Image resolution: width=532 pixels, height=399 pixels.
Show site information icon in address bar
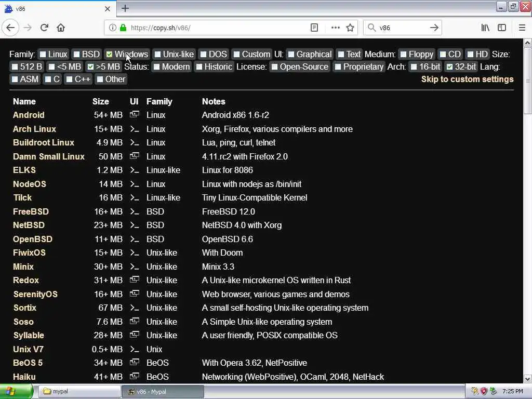(112, 28)
